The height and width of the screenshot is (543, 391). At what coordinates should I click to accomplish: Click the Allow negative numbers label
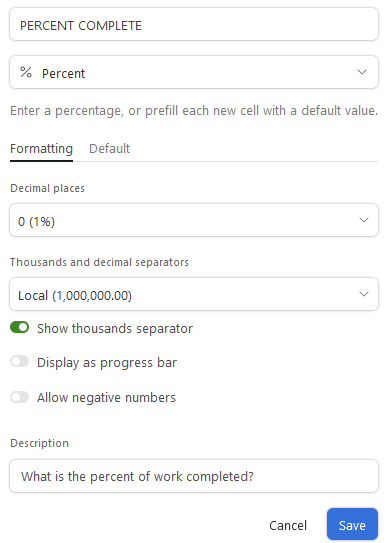click(x=106, y=398)
